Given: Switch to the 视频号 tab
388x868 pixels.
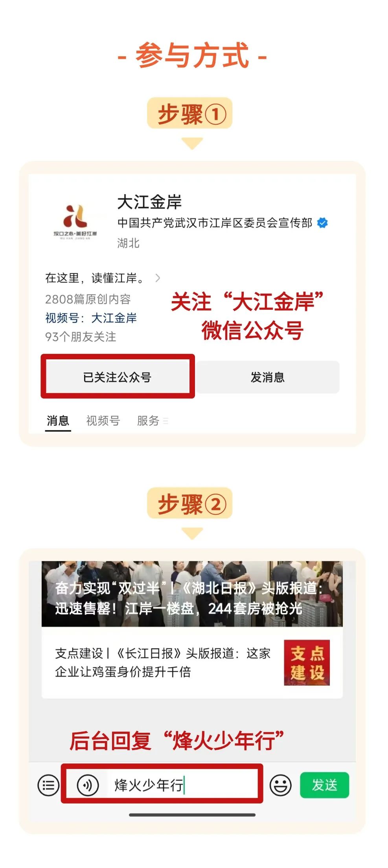Looking at the screenshot, I should pos(103,421).
